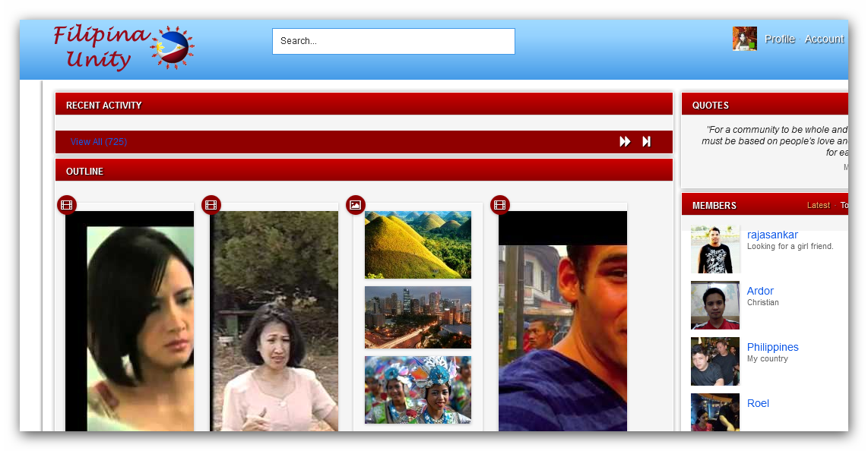
Task: Skip to last page of recent activity
Action: (646, 142)
